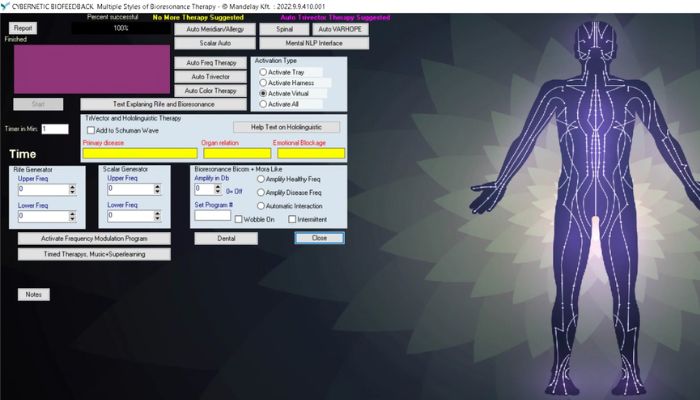Screen dimensions: 700x400
Task: Select Amplify Healthy Freq radio option
Action: [262, 178]
